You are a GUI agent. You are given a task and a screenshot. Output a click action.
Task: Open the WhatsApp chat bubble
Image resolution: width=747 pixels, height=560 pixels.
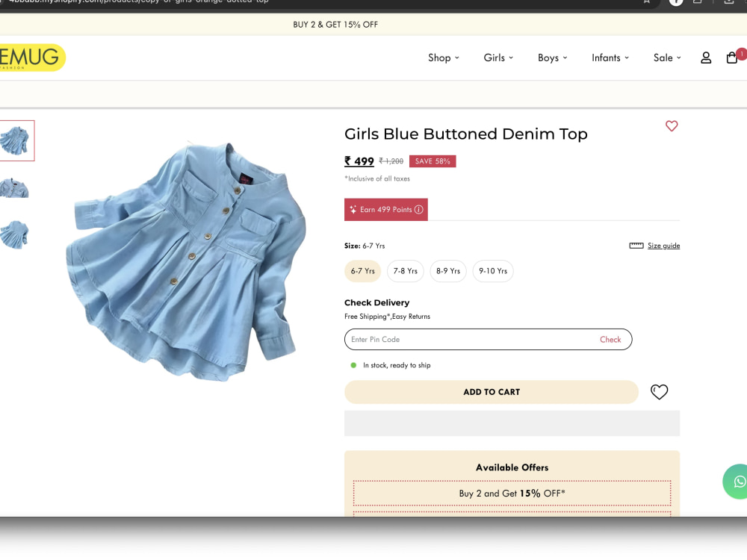pos(736,482)
